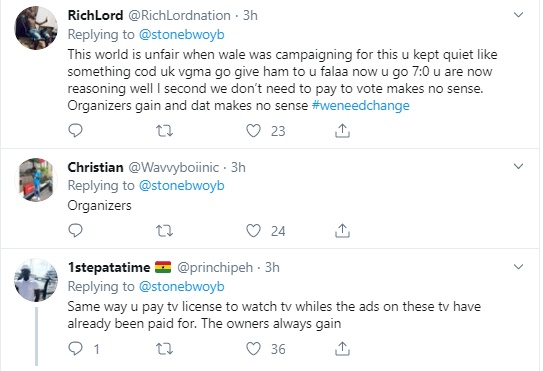Screen dimensions: 543x371
Task: Open dropdown arrow on 1stepatatime's tweet
Action: click(x=518, y=267)
